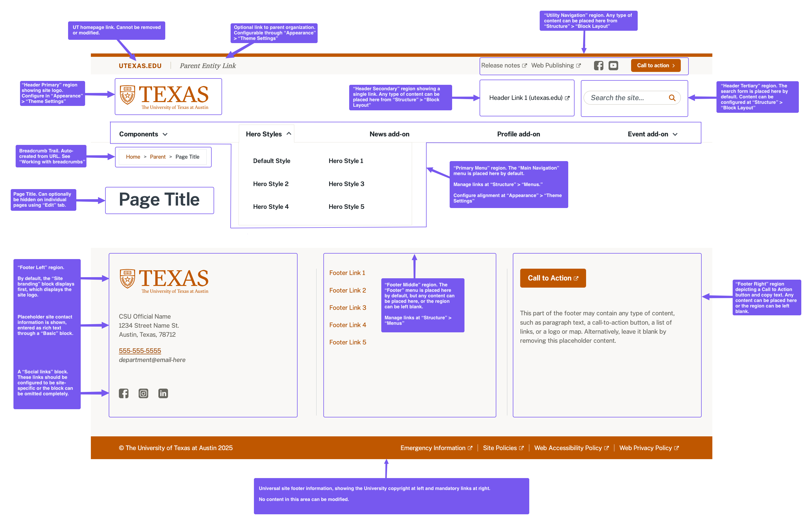Image resolution: width=812 pixels, height=525 pixels.
Task: Open the footer Instagram social icon
Action: [x=143, y=394]
